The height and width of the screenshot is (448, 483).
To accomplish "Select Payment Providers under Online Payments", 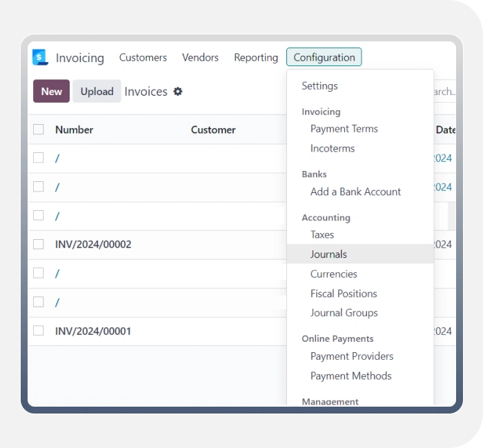I will 352,356.
